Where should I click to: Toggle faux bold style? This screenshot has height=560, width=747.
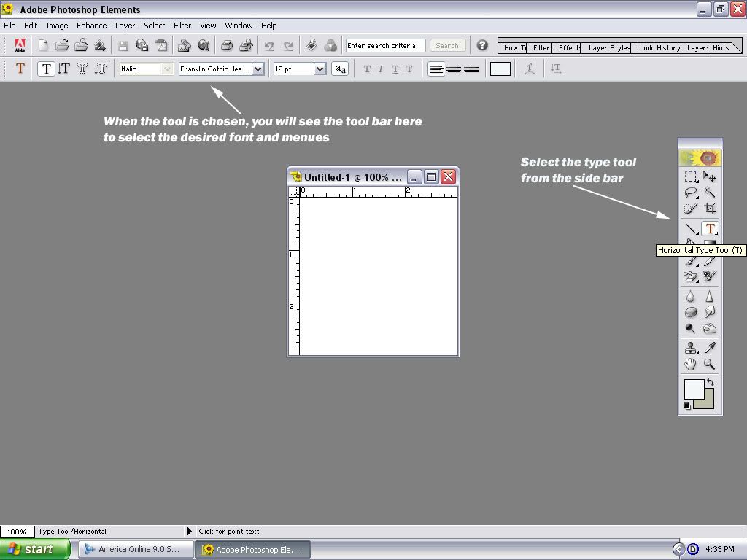click(x=367, y=69)
